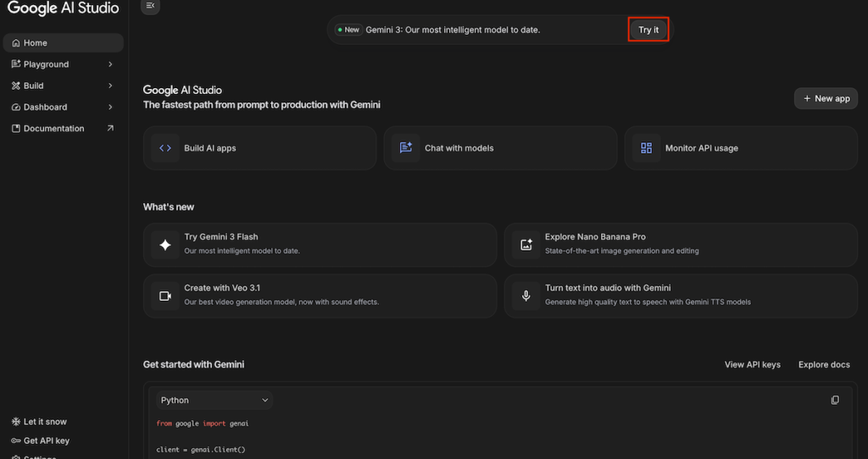This screenshot has width=868, height=459.
Task: Click the image icon for Nano Banana Pro
Action: 526,245
